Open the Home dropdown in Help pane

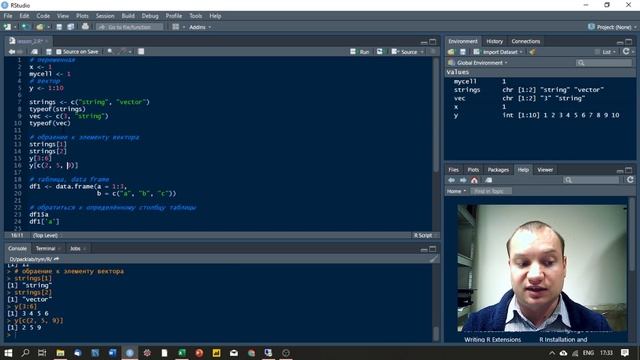tap(456, 191)
